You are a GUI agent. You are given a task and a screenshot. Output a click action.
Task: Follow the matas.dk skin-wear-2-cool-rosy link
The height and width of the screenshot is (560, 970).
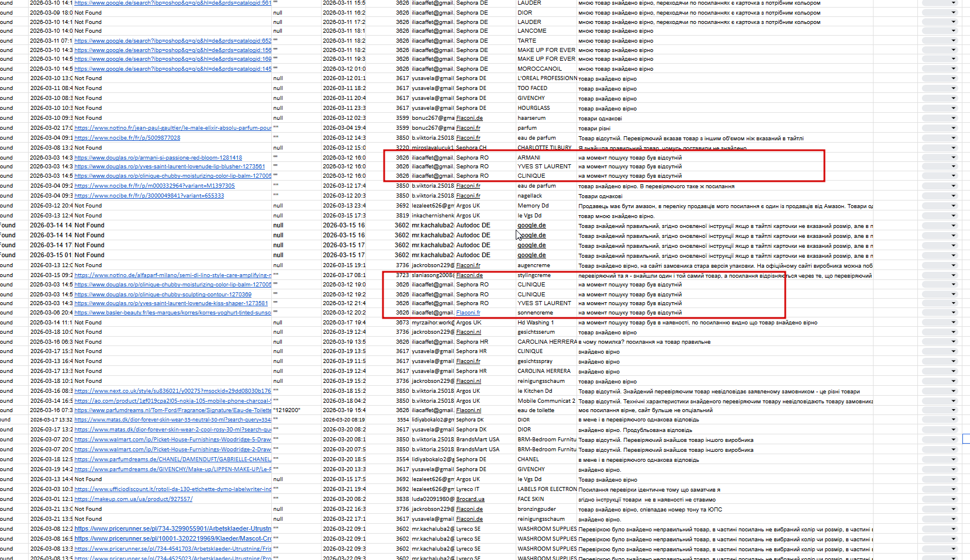[x=173, y=430]
